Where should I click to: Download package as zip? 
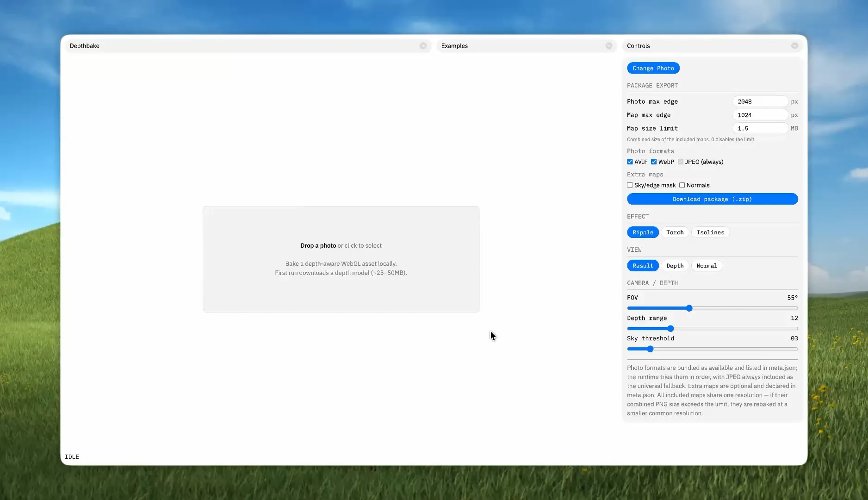(x=712, y=199)
